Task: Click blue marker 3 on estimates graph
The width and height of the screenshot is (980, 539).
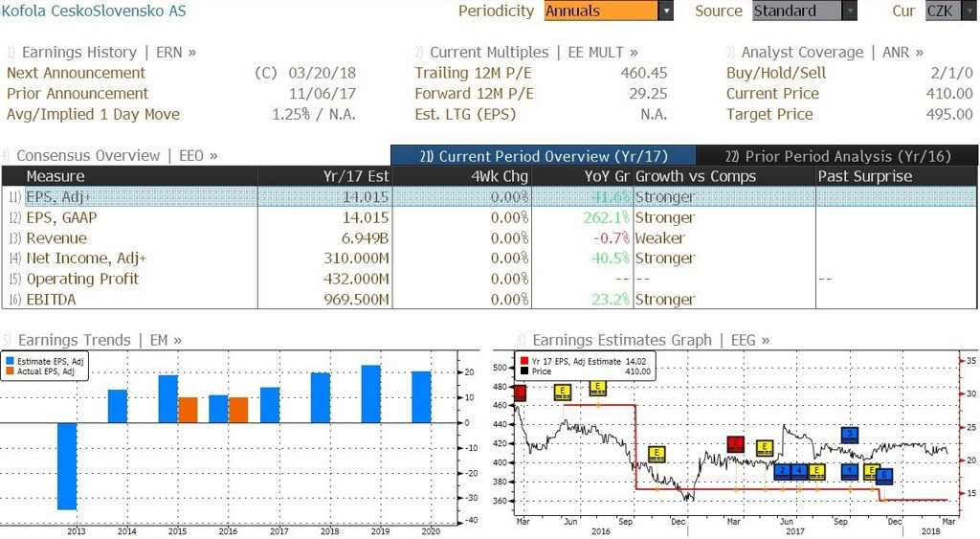Action: pos(850,435)
